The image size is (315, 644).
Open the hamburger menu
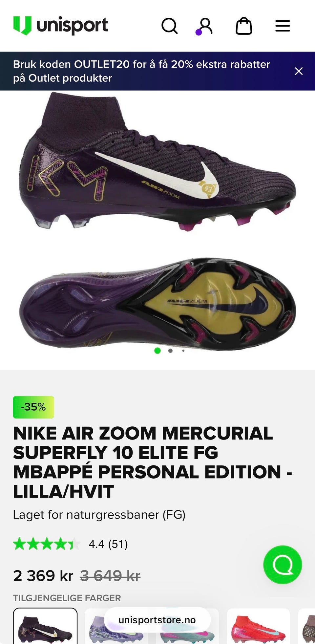pyautogui.click(x=283, y=26)
